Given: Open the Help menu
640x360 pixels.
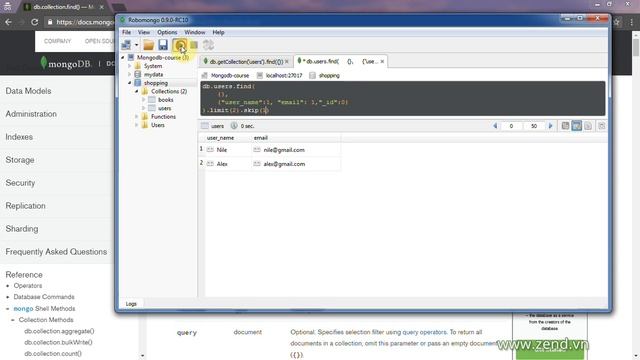Looking at the screenshot, I should pos(218,32).
